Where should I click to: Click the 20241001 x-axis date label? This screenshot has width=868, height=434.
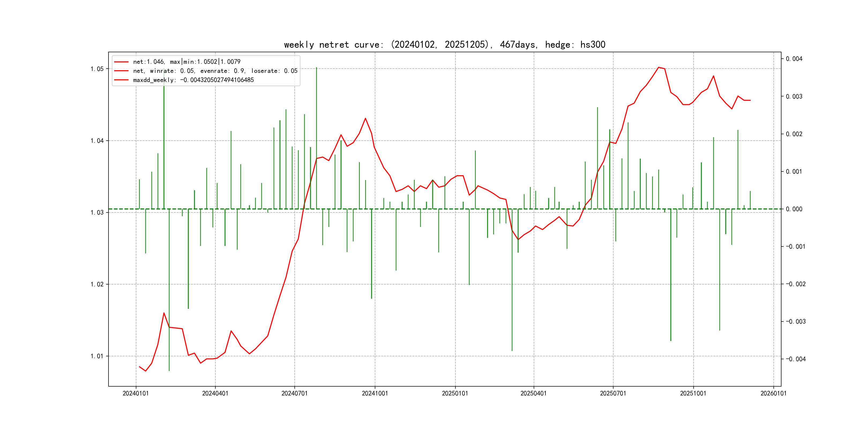[x=375, y=394]
